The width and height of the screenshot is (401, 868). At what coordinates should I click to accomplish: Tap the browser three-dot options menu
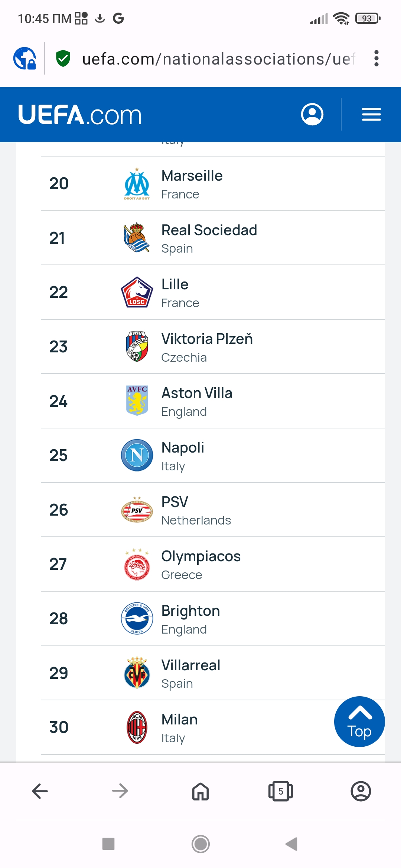[x=376, y=59]
